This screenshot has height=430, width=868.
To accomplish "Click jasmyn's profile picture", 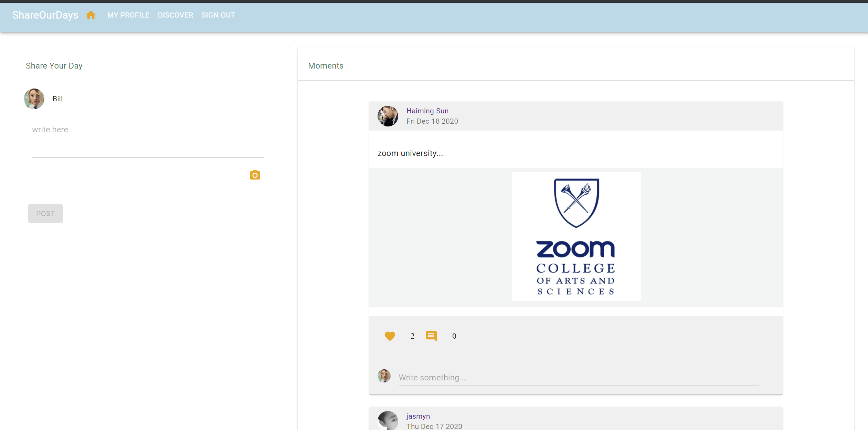I will tap(388, 421).
